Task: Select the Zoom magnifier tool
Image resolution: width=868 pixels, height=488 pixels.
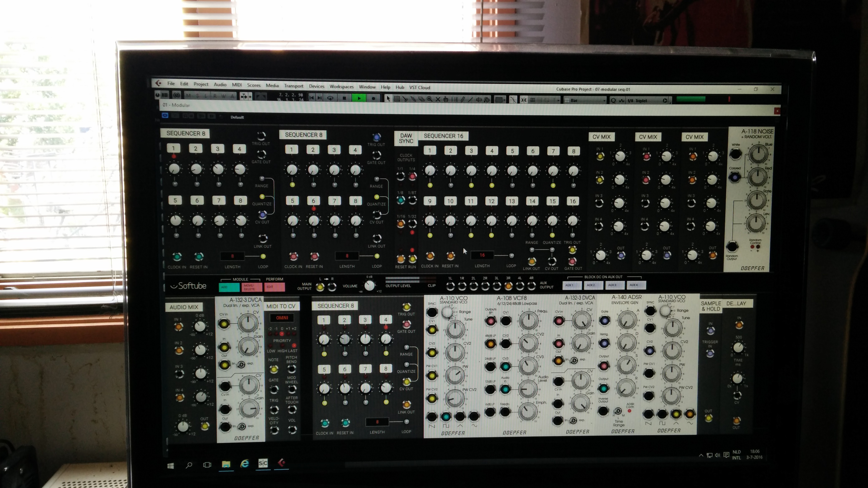Action: [429, 99]
